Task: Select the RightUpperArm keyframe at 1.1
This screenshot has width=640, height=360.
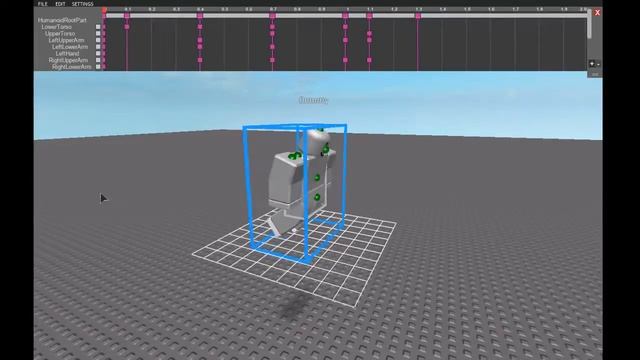Action: pos(369,60)
